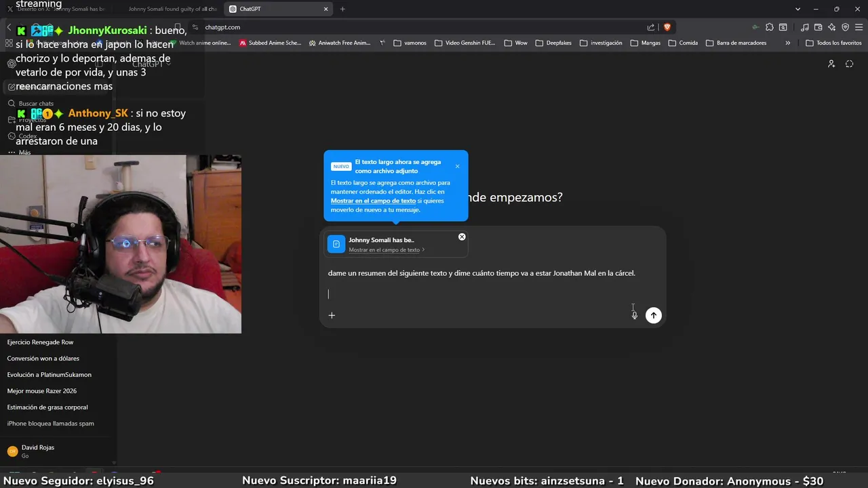Screen dimensions: 868x488
Task: Open the music note playlist icon
Action: [804, 27]
